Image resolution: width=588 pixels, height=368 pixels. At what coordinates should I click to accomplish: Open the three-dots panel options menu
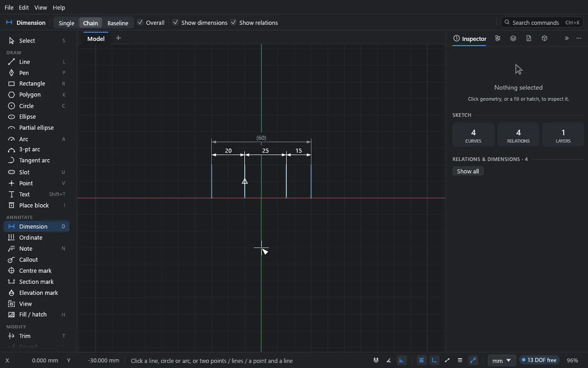(579, 39)
